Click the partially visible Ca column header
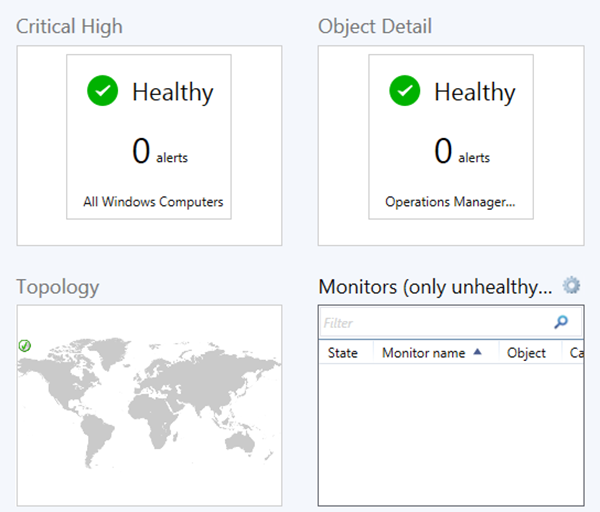 576,353
